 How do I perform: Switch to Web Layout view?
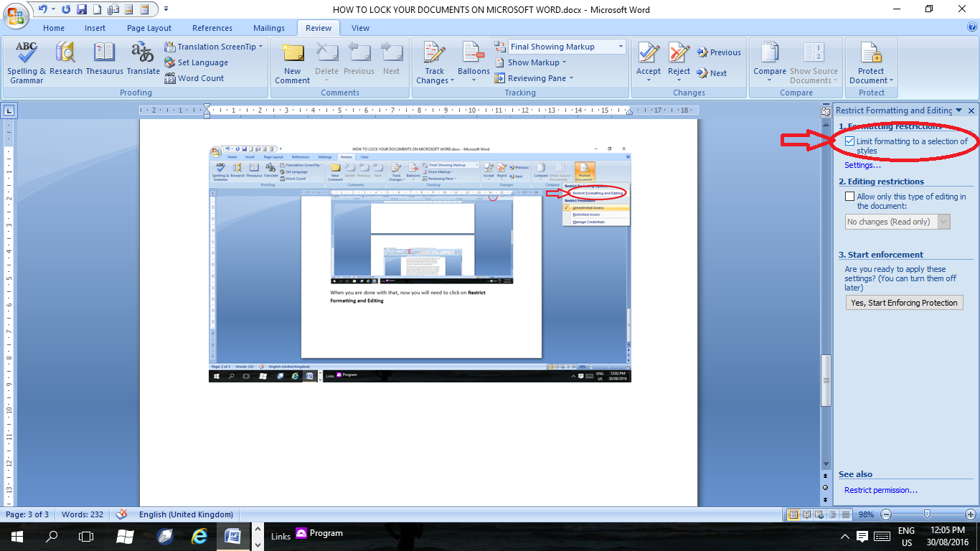click(818, 514)
